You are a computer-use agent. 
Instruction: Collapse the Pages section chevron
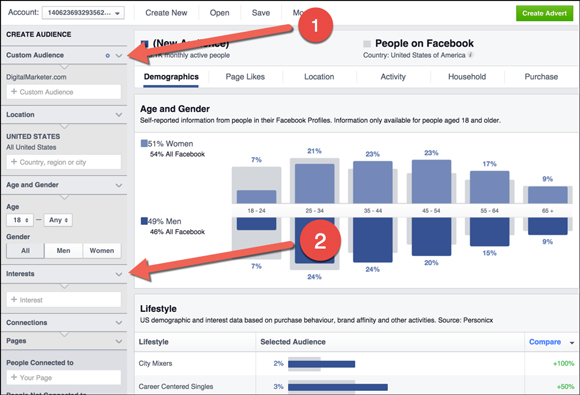point(119,341)
